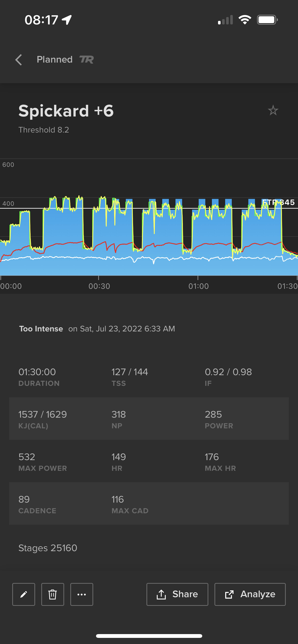This screenshot has height=644, width=298.
Task: Tap the 600 watt axis label
Action: click(x=8, y=165)
